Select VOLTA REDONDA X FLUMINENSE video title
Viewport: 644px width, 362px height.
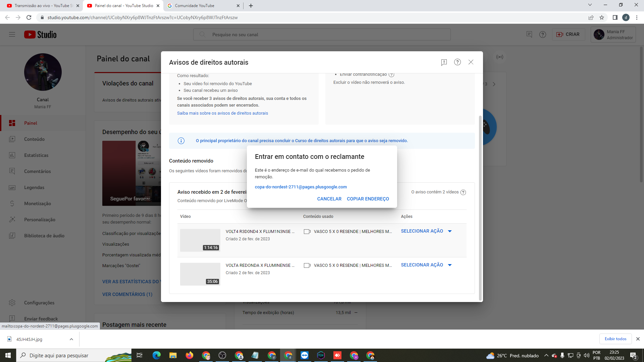tap(260, 265)
